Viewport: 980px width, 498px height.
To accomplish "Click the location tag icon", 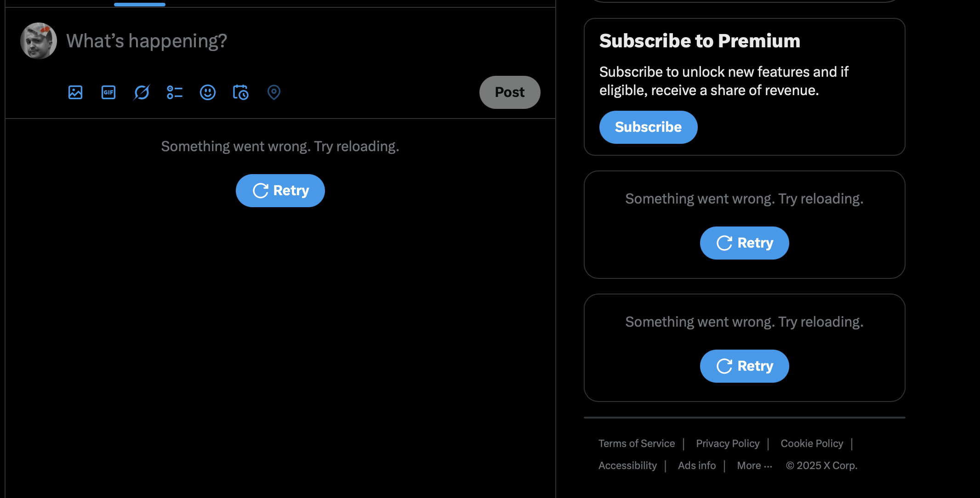I will click(273, 92).
